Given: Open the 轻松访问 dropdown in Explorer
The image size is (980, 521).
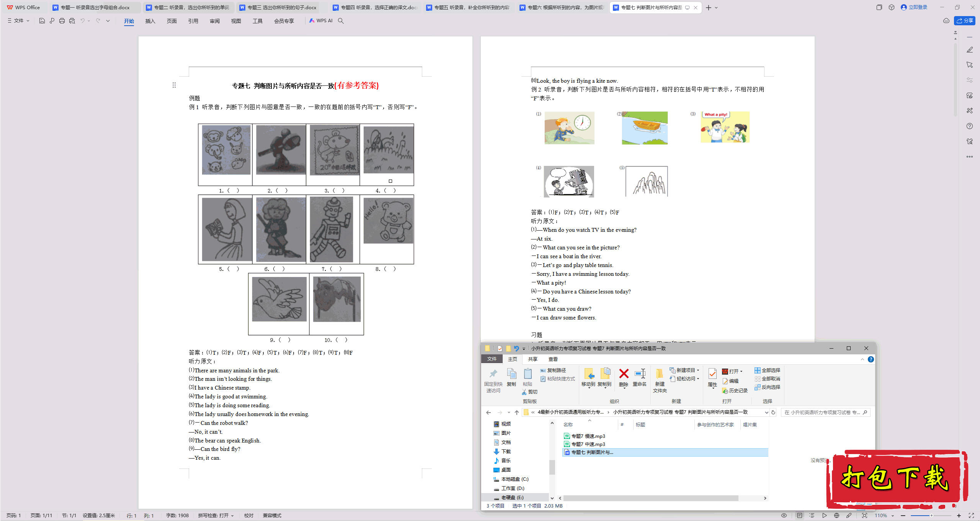Looking at the screenshot, I should [684, 378].
